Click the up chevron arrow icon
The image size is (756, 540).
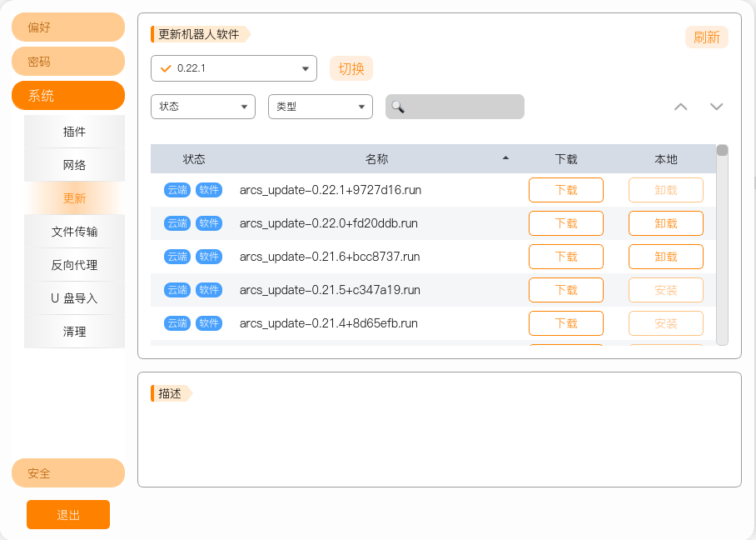pyautogui.click(x=680, y=107)
